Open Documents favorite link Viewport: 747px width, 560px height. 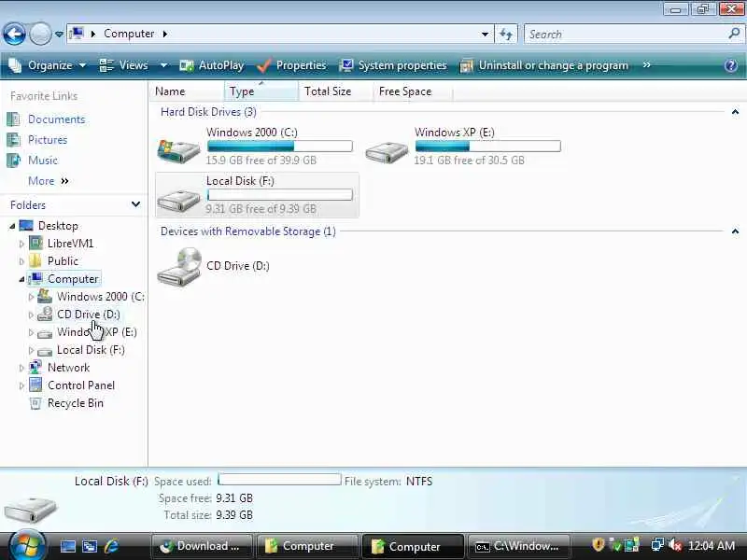56,119
